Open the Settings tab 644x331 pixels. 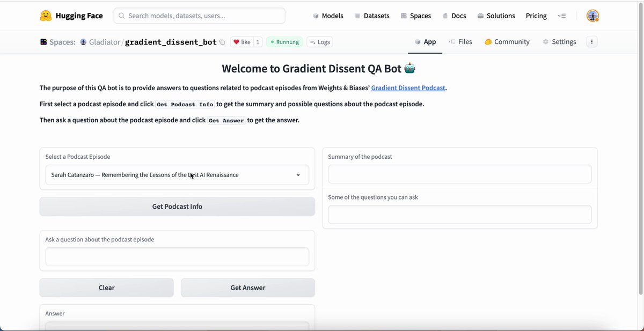(x=559, y=42)
